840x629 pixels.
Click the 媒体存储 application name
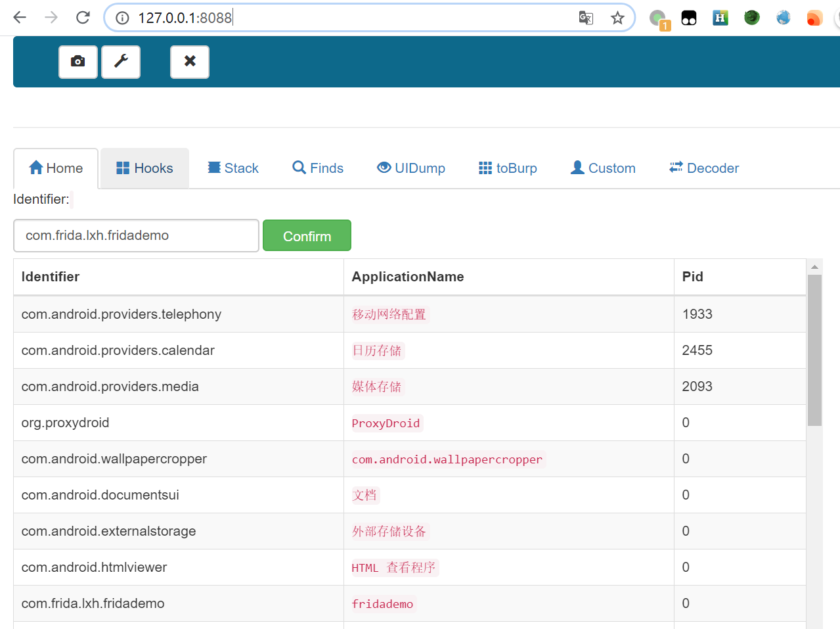coord(376,387)
